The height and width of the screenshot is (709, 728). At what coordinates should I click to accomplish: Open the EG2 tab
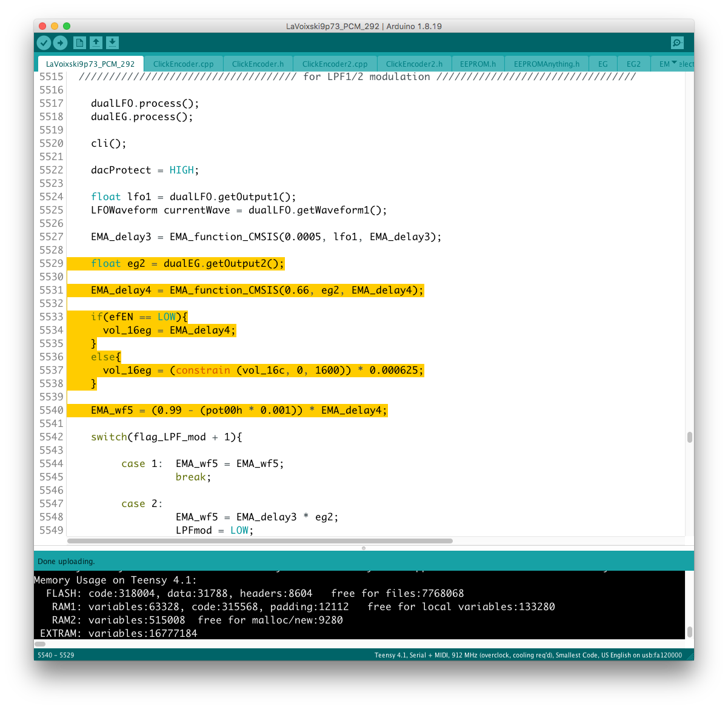click(633, 64)
